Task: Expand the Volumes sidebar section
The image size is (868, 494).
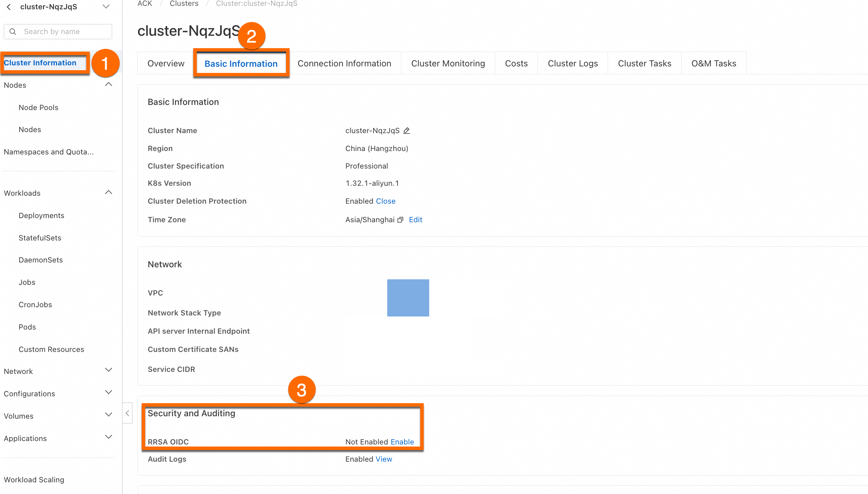Action: click(108, 415)
